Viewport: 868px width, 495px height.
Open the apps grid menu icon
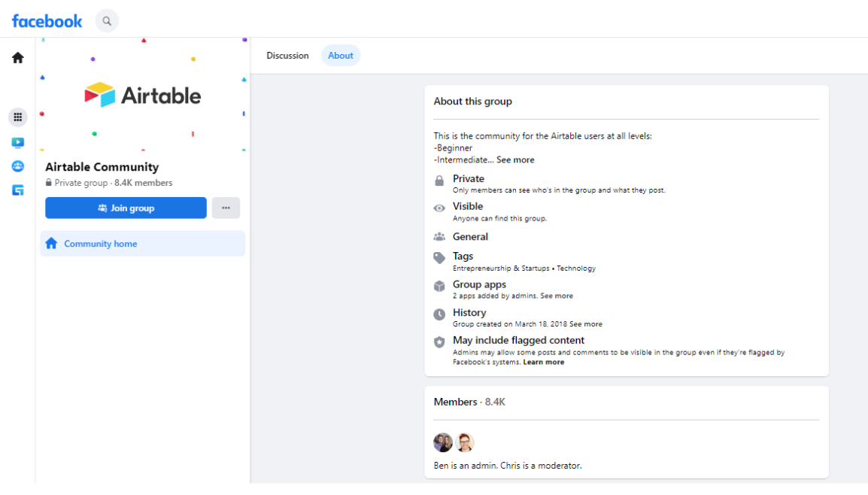18,117
